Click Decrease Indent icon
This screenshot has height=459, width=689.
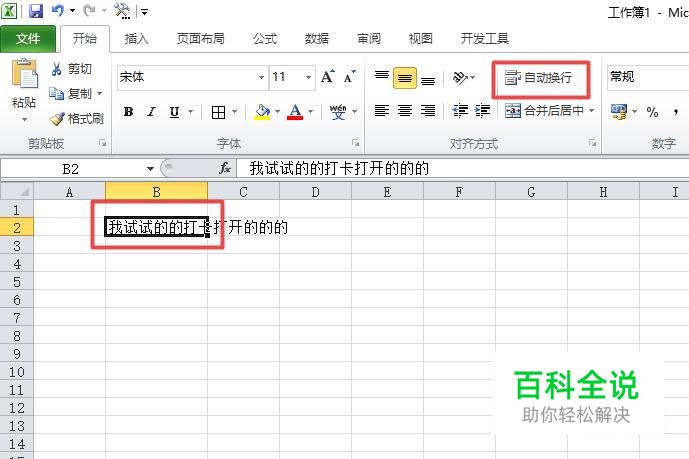click(460, 110)
